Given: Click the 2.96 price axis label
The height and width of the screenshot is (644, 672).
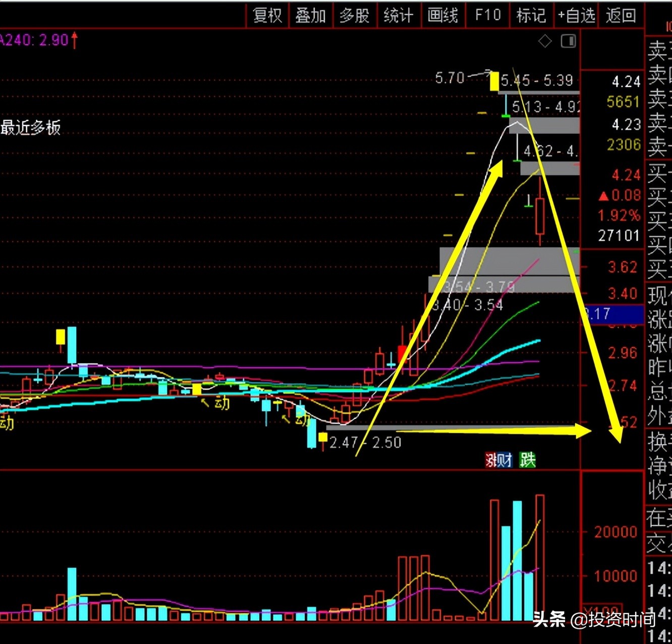Looking at the screenshot, I should tap(623, 353).
